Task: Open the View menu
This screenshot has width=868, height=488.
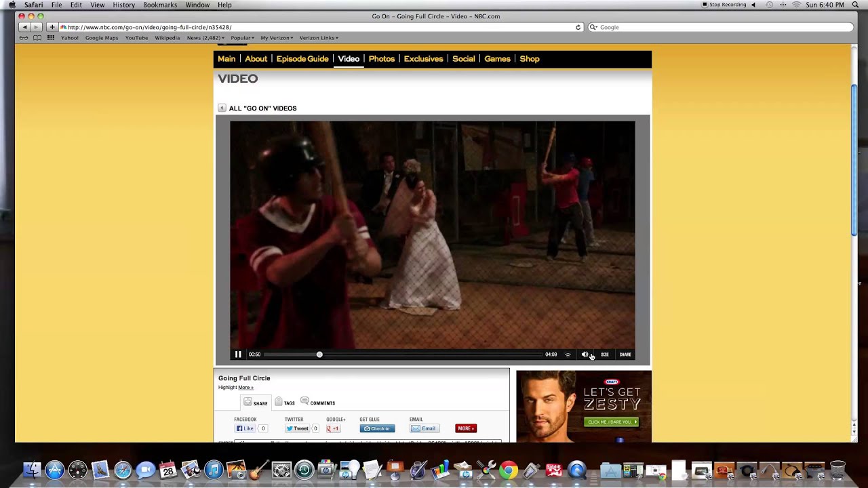Action: point(98,5)
